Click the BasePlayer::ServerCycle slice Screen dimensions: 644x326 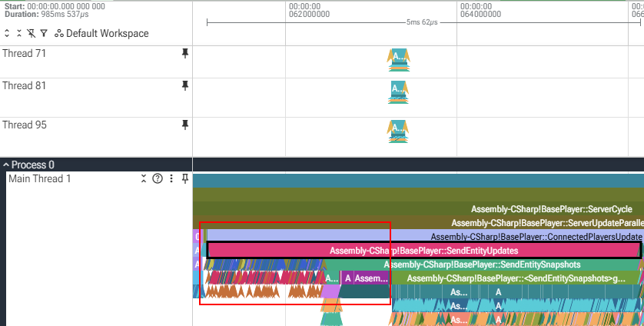pyautogui.click(x=418, y=209)
